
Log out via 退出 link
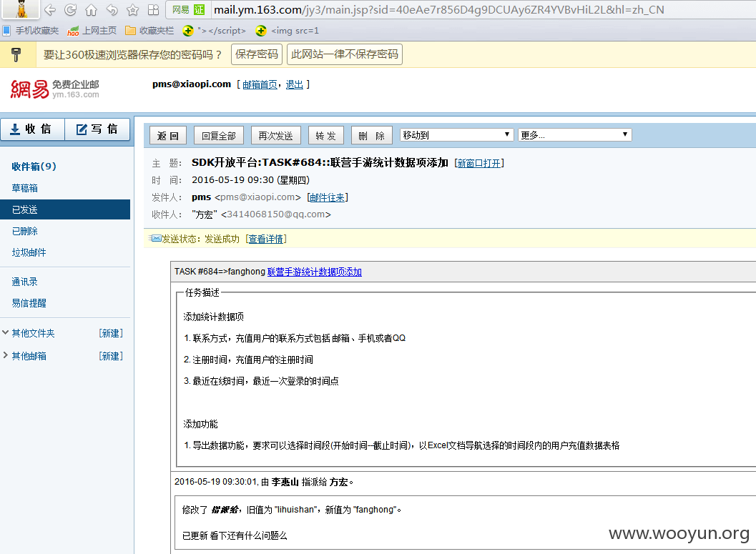(x=295, y=85)
